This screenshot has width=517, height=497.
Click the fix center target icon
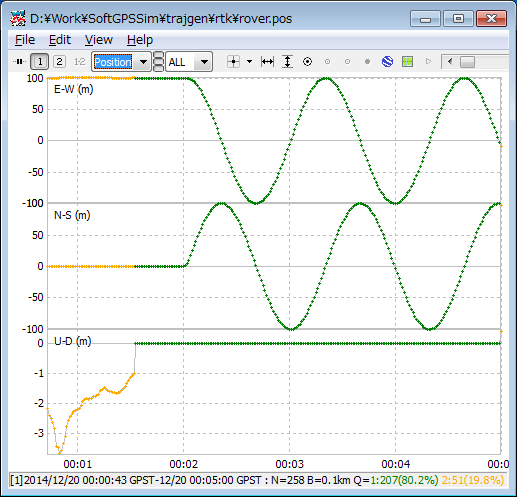[307, 62]
